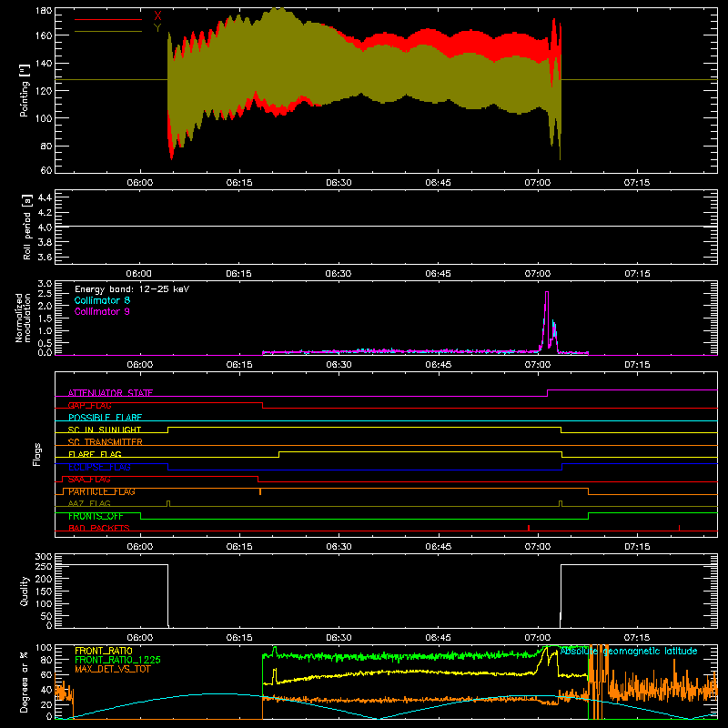The height and width of the screenshot is (728, 728).
Task: Select the MAX_DET_VS_TOT legend entry
Action: point(113,669)
